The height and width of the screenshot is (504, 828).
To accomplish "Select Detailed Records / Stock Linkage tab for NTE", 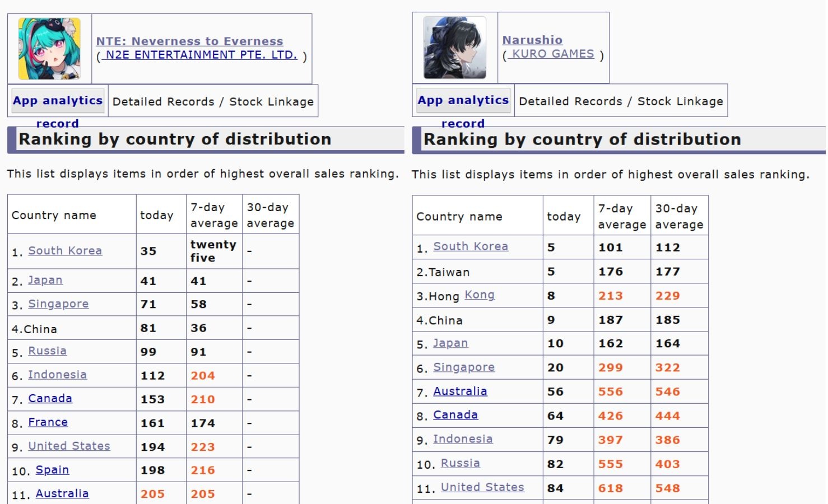I will coord(213,101).
